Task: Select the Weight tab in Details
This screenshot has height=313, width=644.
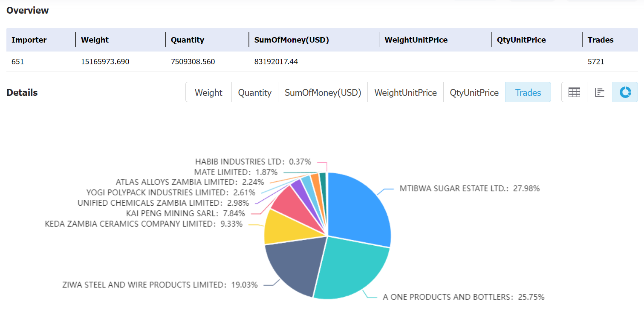Action: 208,92
